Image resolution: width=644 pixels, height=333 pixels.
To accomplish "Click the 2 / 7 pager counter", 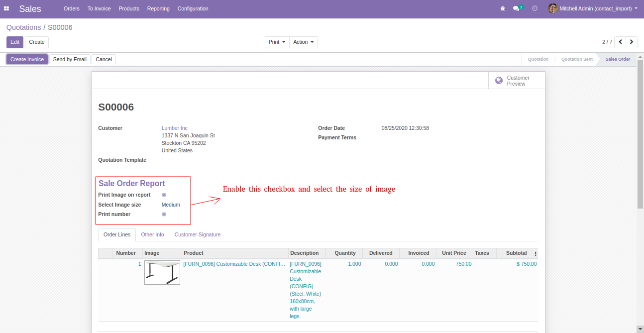I will point(607,42).
